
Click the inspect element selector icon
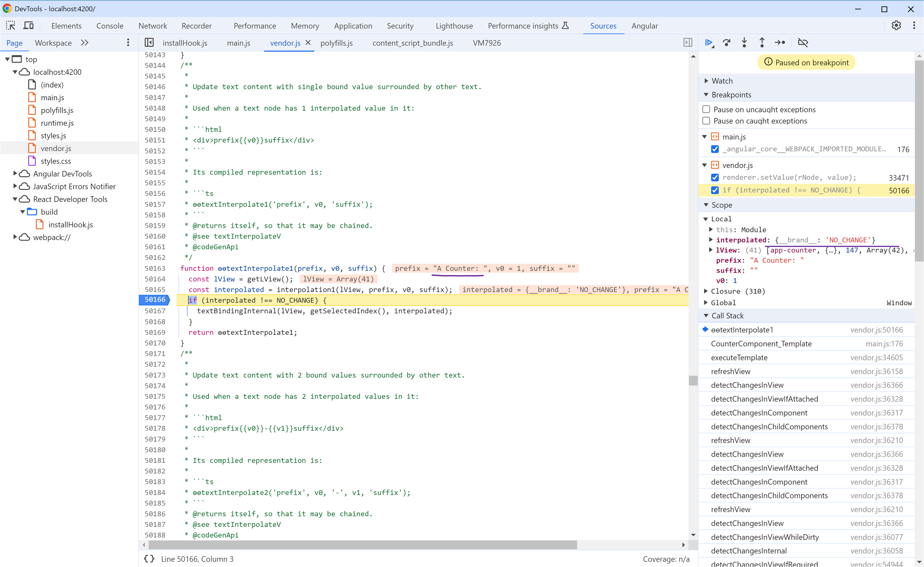click(x=10, y=25)
